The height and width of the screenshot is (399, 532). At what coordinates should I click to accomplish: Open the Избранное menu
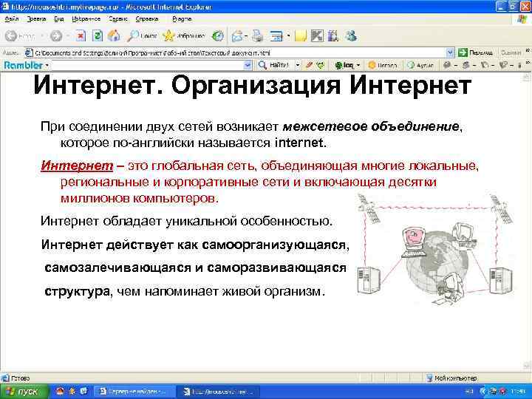click(86, 19)
